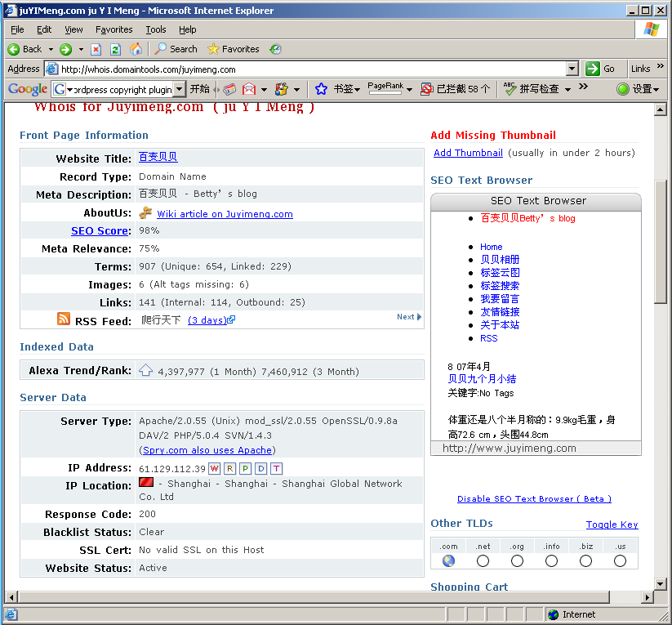Viewport: 672px width, 625px height.
Task: Open the PageRank dropdown
Action: point(410,90)
